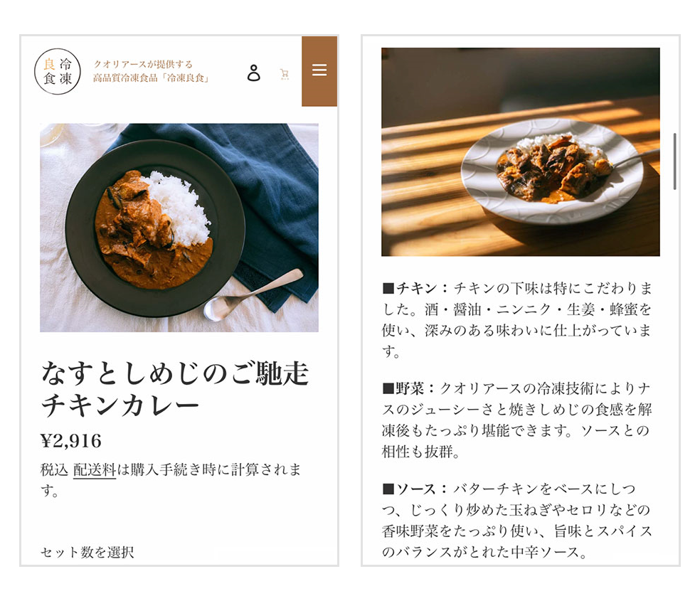
Task: Click the ¥2,916 price
Action: point(71,441)
